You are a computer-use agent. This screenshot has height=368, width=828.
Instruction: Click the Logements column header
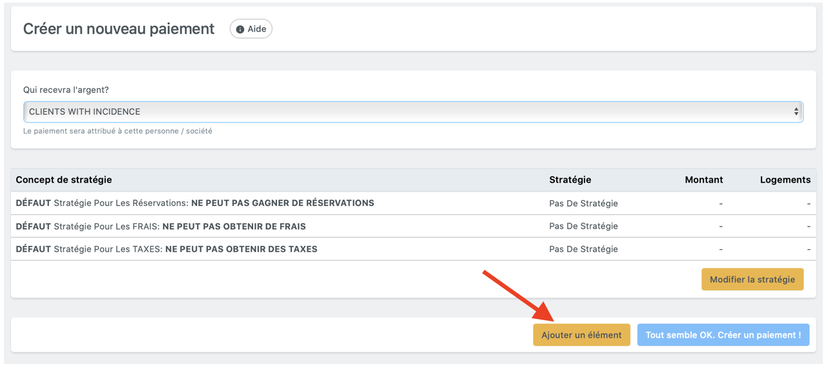pos(785,180)
